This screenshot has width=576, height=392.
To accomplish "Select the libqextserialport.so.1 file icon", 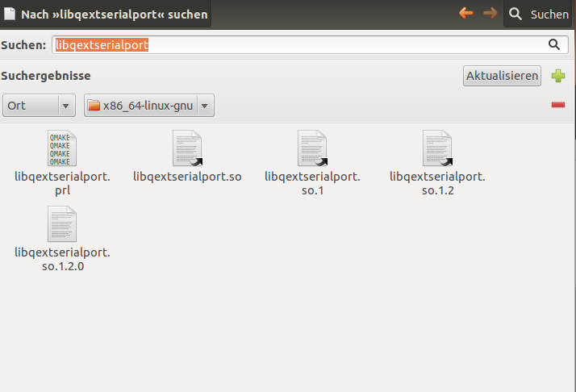I will pos(313,148).
